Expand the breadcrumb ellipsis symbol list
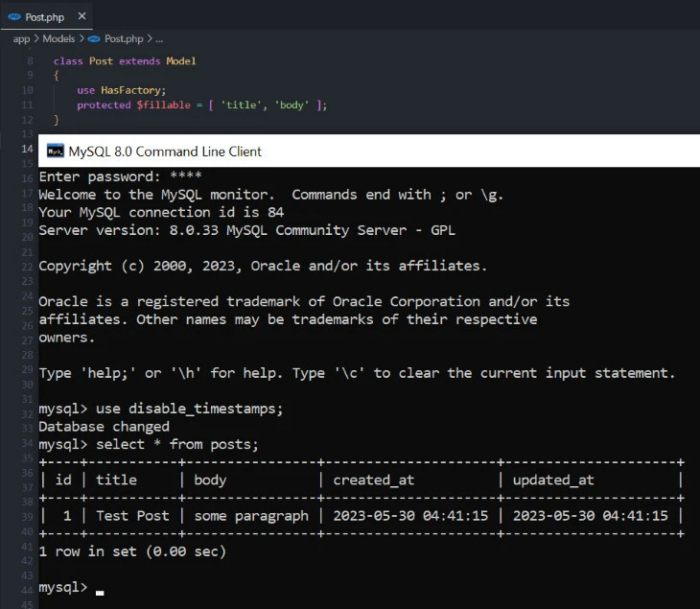 point(159,38)
